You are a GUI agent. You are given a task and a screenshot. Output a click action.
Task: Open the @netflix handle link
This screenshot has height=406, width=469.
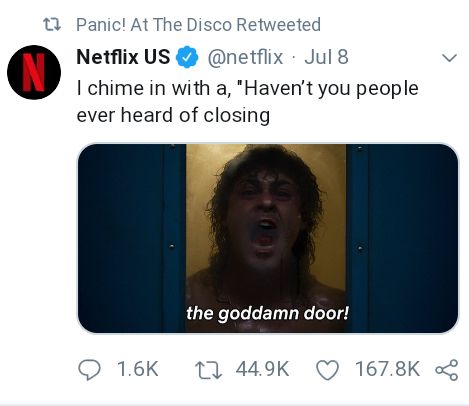click(245, 57)
